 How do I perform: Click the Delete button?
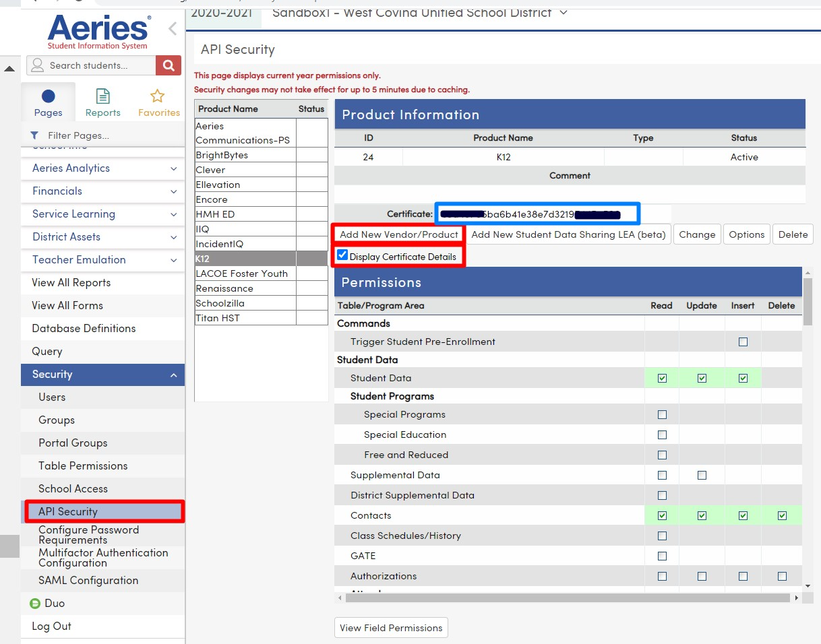pyautogui.click(x=793, y=234)
